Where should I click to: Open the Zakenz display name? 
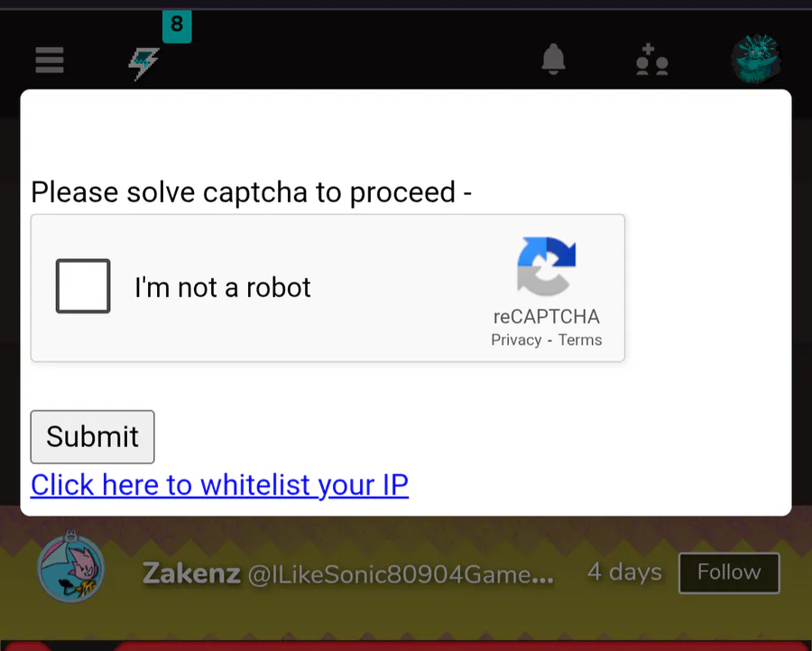pos(191,573)
